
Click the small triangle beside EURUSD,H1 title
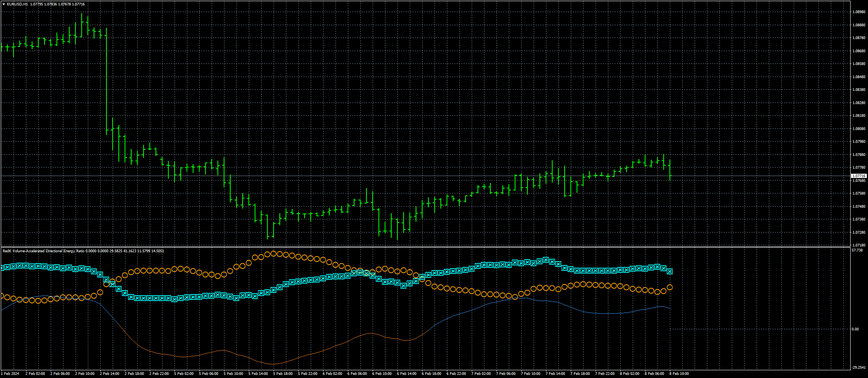click(4, 4)
